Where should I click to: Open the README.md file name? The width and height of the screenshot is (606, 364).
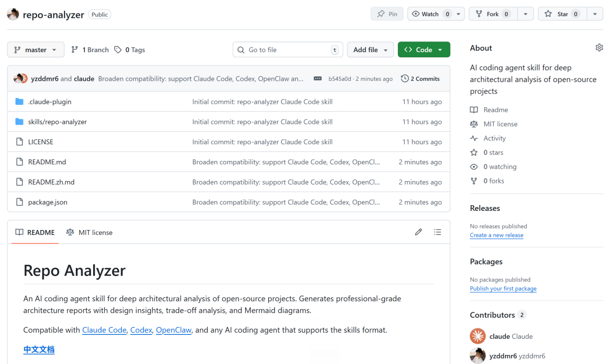coord(47,162)
